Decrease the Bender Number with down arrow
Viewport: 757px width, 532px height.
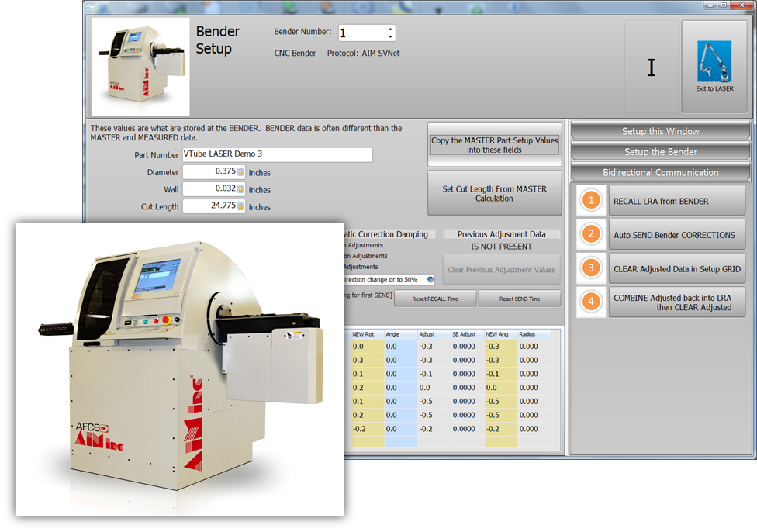(x=390, y=36)
